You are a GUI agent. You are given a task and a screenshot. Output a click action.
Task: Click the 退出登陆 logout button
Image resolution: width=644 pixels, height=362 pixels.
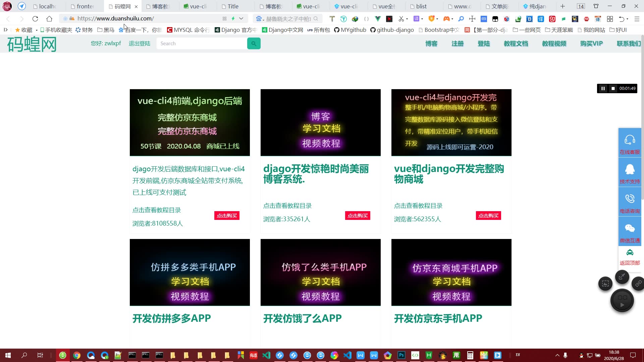[139, 43]
